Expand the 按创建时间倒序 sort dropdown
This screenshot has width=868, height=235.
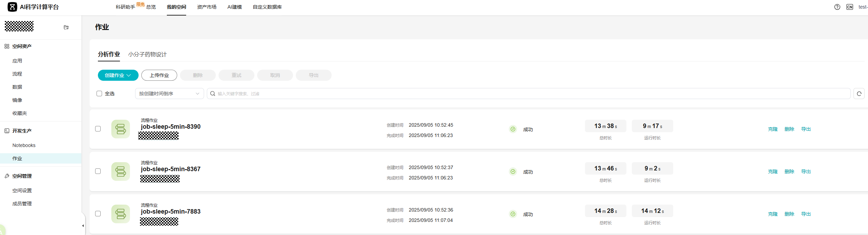click(x=169, y=94)
